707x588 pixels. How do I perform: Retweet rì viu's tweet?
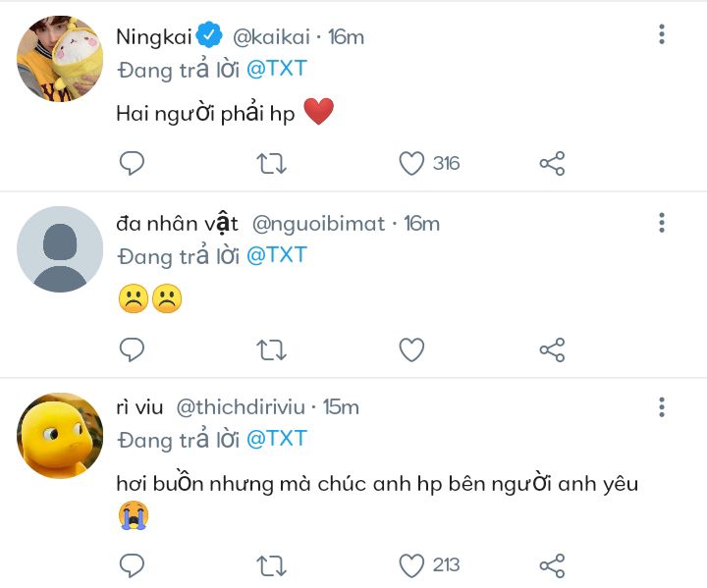(271, 564)
